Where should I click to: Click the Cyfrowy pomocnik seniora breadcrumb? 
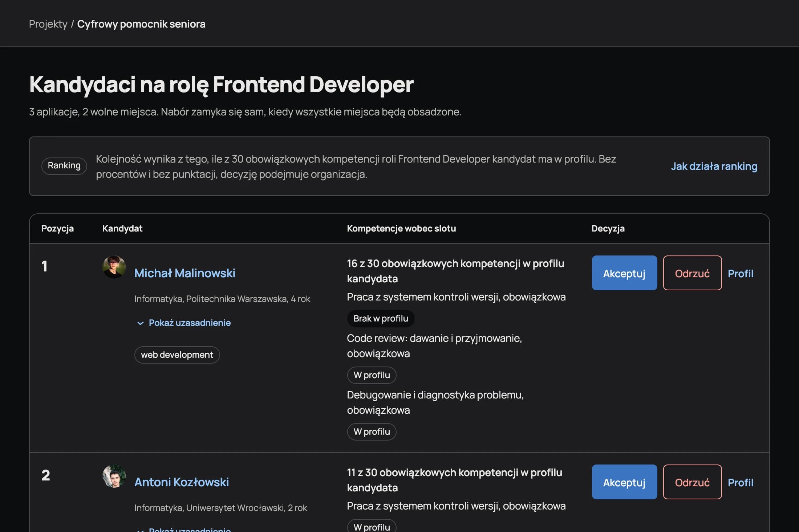tap(141, 24)
